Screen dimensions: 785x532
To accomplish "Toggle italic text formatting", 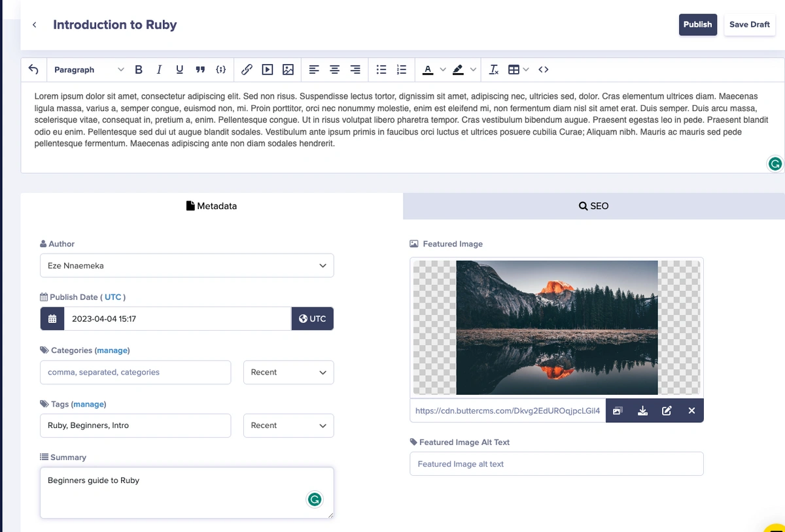I will click(x=159, y=69).
